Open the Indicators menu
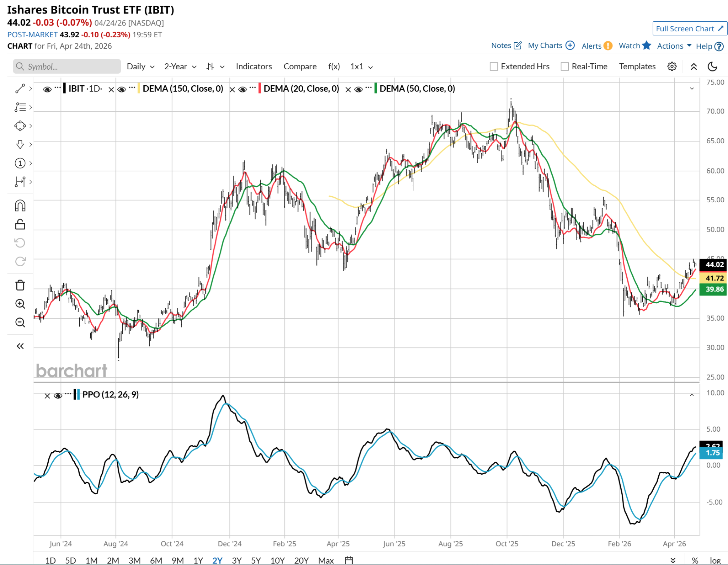The image size is (728, 565). tap(253, 66)
